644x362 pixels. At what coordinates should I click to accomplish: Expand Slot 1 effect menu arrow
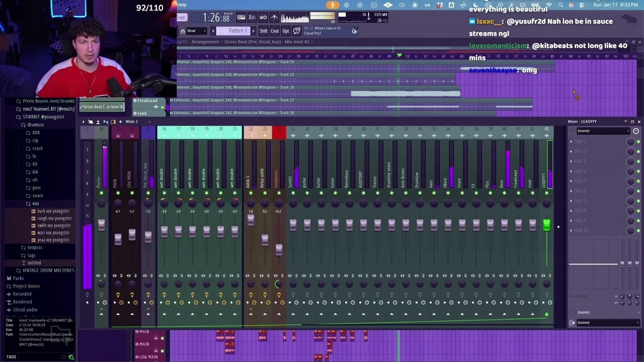pos(571,141)
